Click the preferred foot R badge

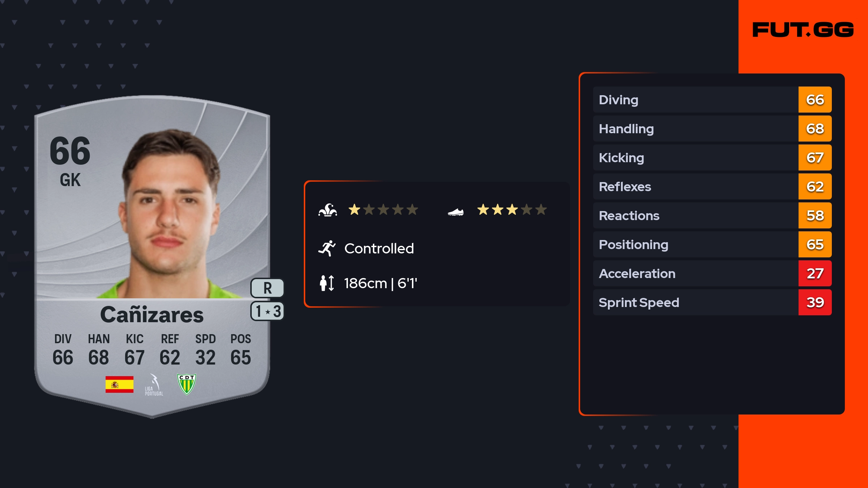click(x=267, y=288)
